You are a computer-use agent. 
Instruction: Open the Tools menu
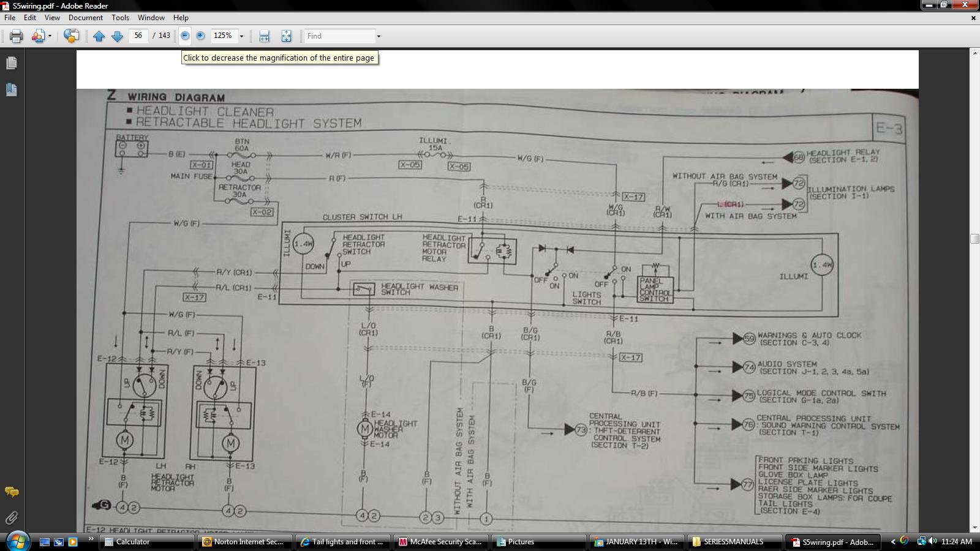tap(120, 18)
